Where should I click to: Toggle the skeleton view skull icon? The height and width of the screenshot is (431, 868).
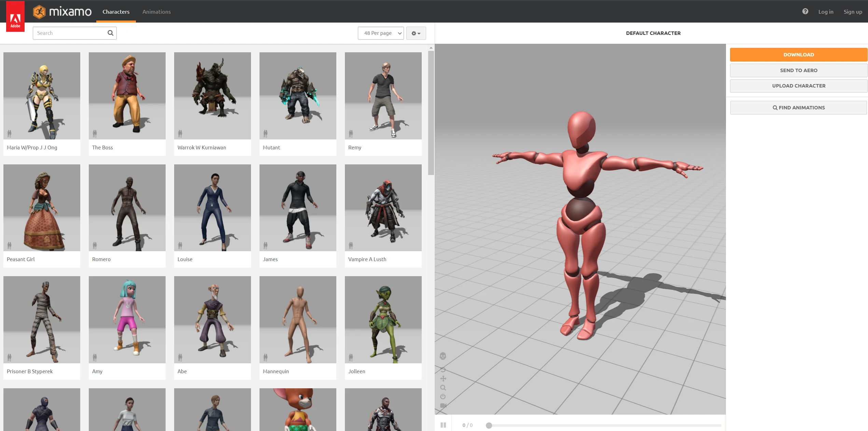pyautogui.click(x=443, y=356)
